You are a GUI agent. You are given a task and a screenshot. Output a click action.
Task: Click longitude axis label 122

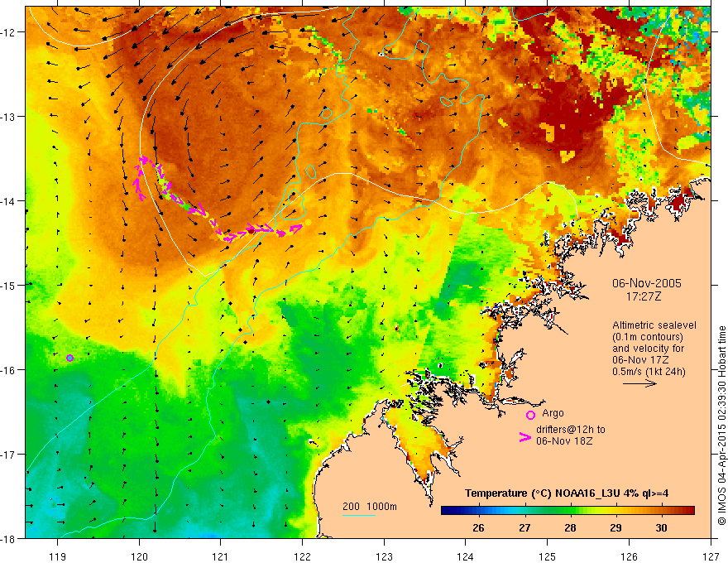[x=302, y=556]
